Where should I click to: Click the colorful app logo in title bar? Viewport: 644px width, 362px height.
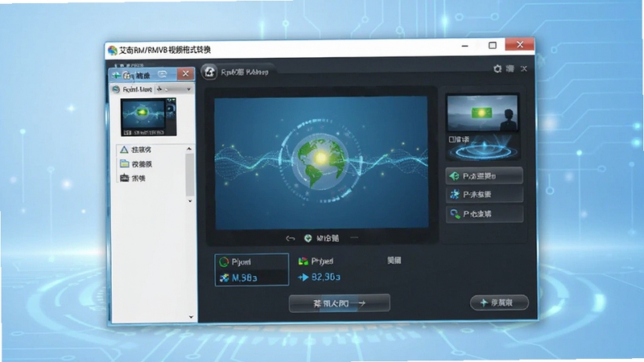pos(113,51)
